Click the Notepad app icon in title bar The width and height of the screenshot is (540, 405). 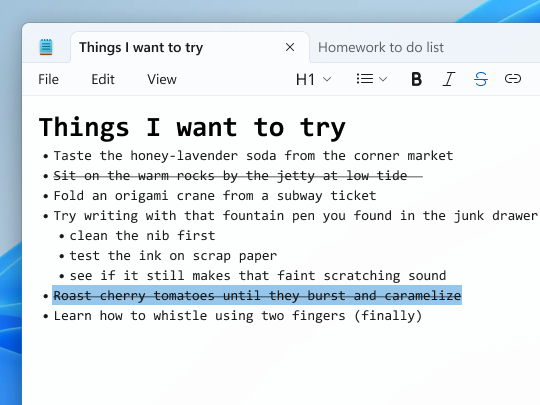46,47
